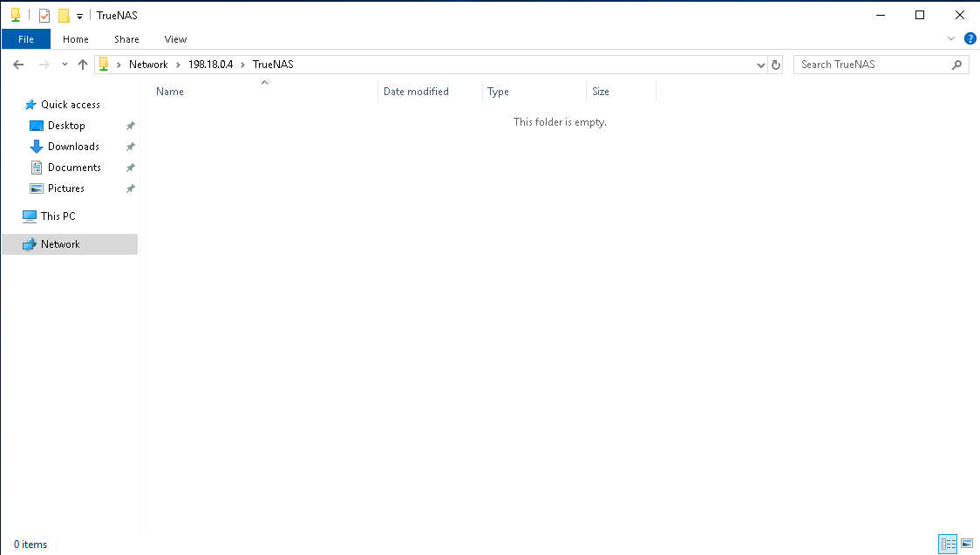This screenshot has height=555, width=980.
Task: Click the Properties icon in title bar
Action: pyautogui.click(x=44, y=16)
